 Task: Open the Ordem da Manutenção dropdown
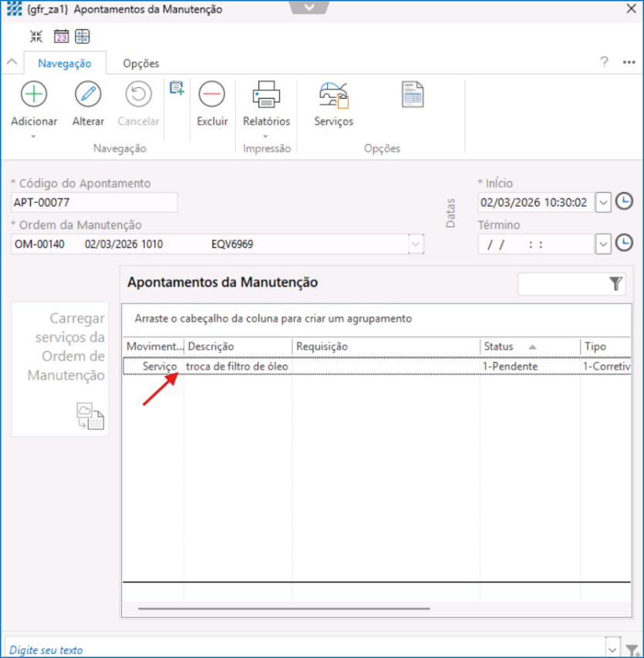(x=416, y=244)
